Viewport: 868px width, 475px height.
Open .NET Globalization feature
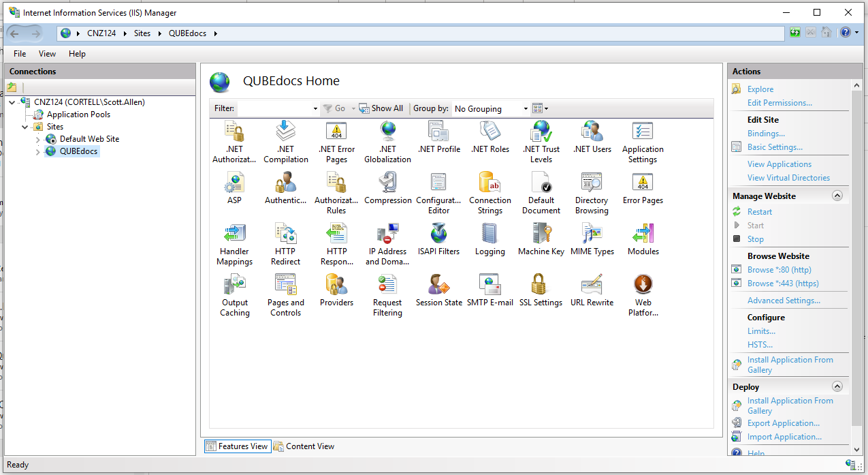pyautogui.click(x=387, y=142)
